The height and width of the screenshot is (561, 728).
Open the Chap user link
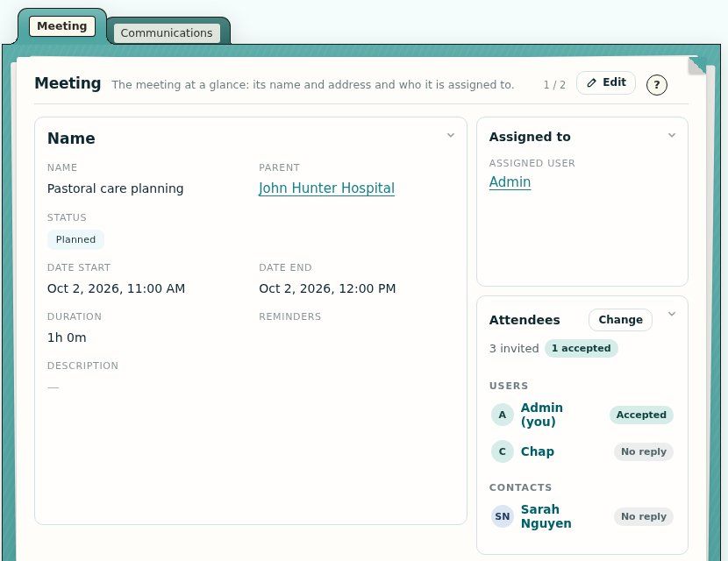click(x=537, y=451)
